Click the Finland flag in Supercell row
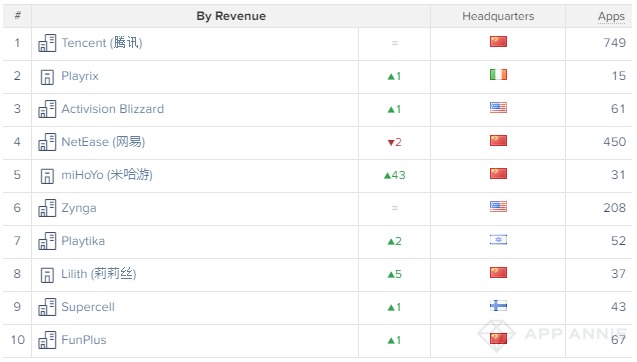637x362 pixels. pos(498,306)
